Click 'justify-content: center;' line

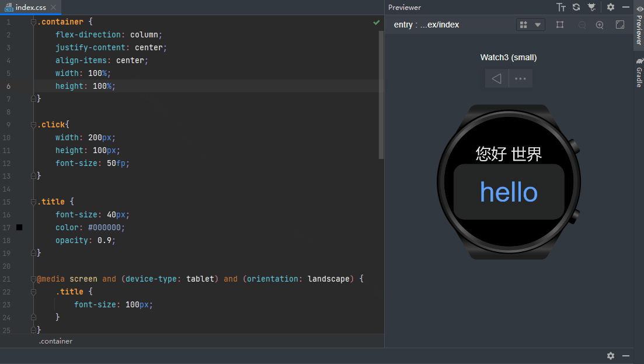click(x=112, y=47)
